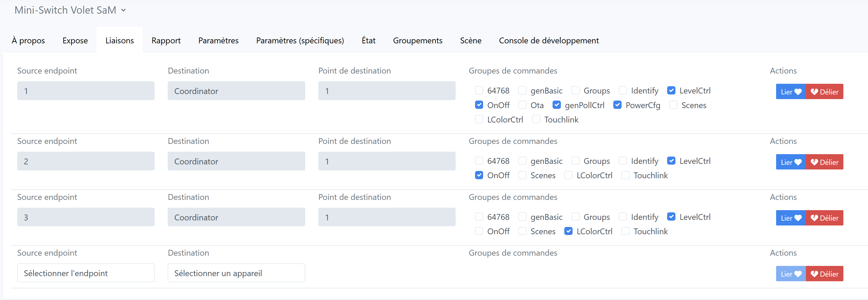Image resolution: width=868 pixels, height=300 pixels.
Task: Enable Identify checkbox for endpoint 3
Action: point(623,216)
